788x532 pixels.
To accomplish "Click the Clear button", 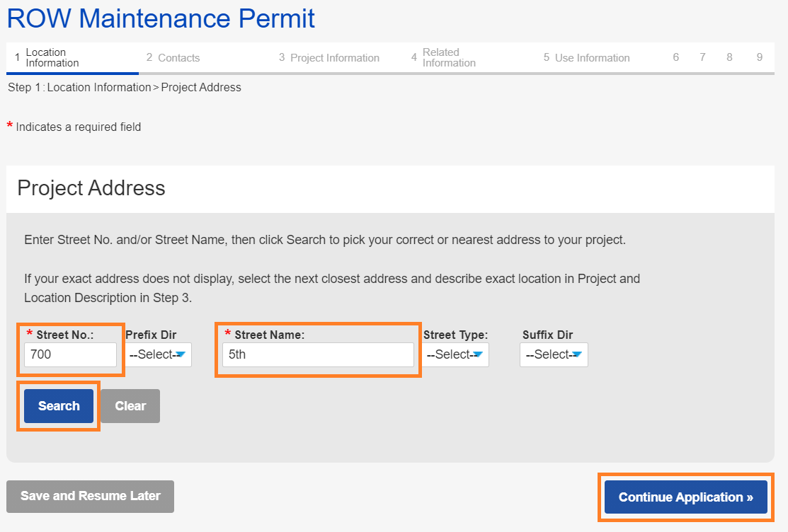I will pyautogui.click(x=130, y=406).
